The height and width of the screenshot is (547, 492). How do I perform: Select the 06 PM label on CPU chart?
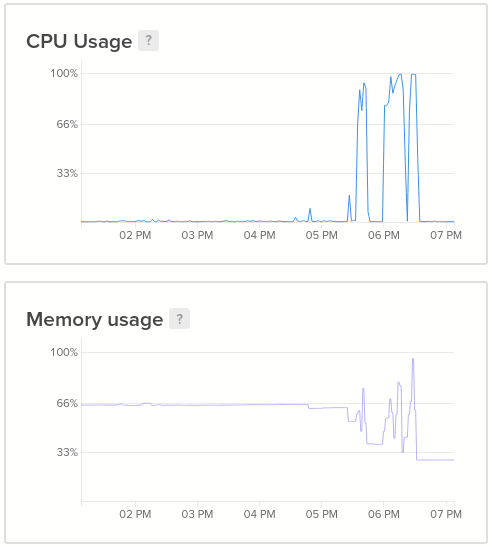(383, 235)
